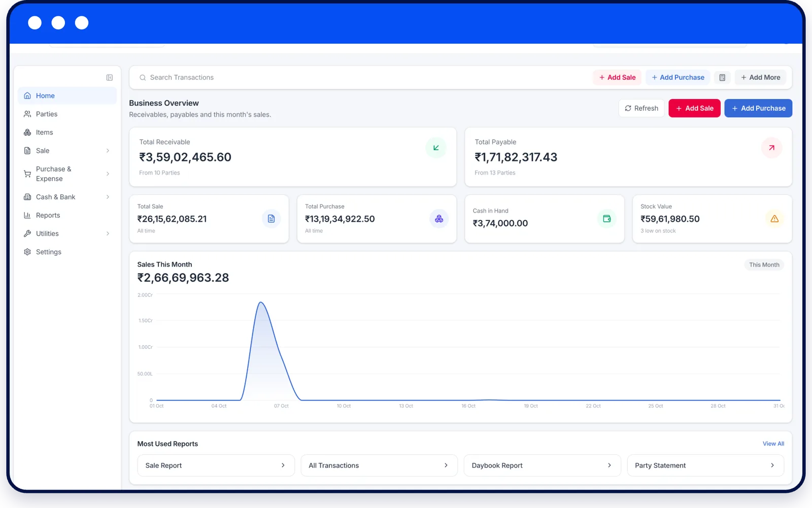Screen dimensions: 812x508
Task: Click the solid blue Add Purchase button
Action: (758, 108)
